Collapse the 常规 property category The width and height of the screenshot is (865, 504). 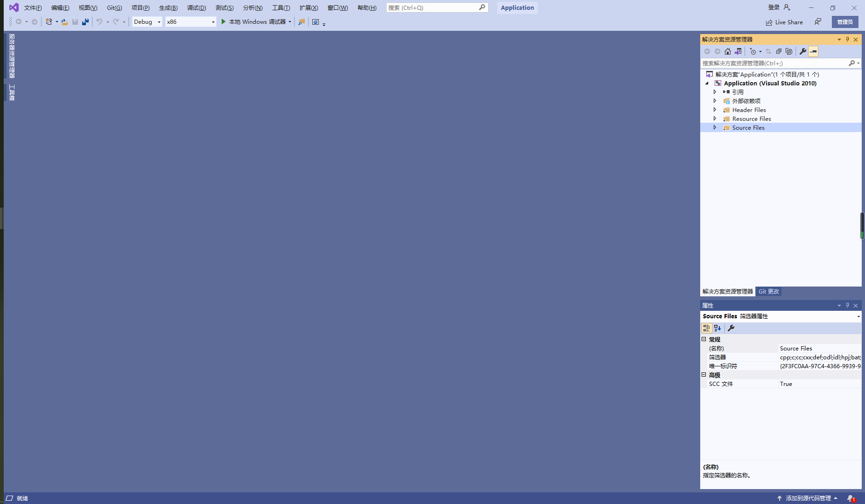pos(704,339)
